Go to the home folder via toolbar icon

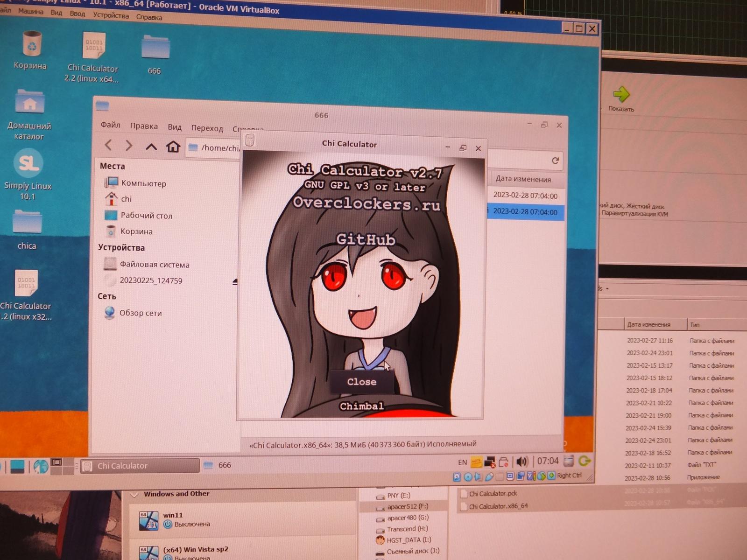(x=173, y=147)
